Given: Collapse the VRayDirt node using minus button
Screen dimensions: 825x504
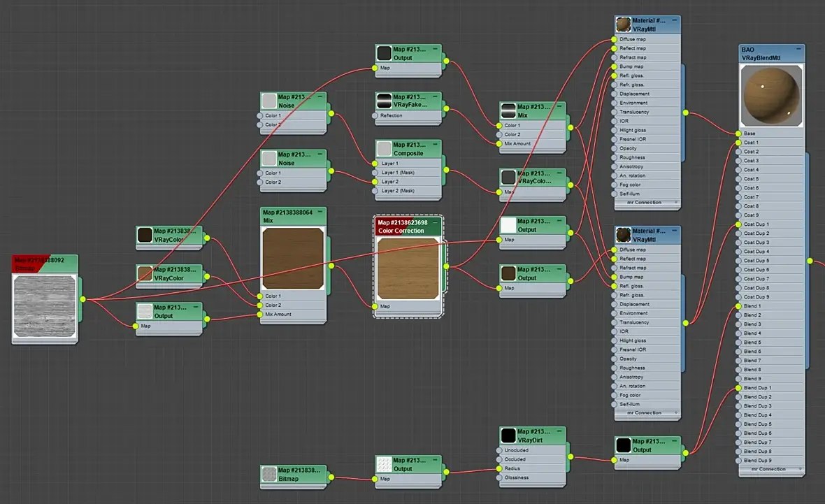Looking at the screenshot, I should 559,431.
